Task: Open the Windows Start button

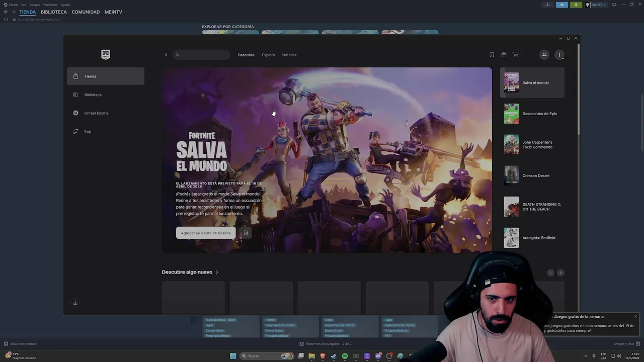Action: (233, 356)
